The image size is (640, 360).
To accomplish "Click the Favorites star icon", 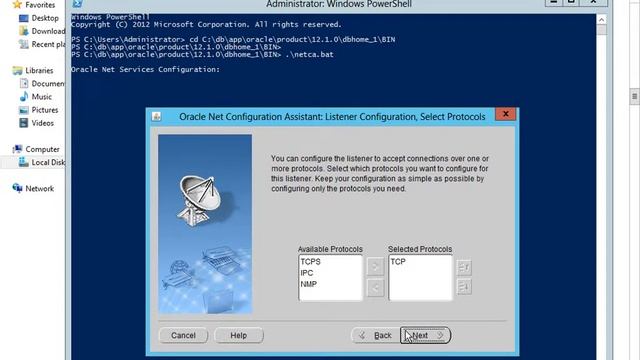I will coord(17,4).
